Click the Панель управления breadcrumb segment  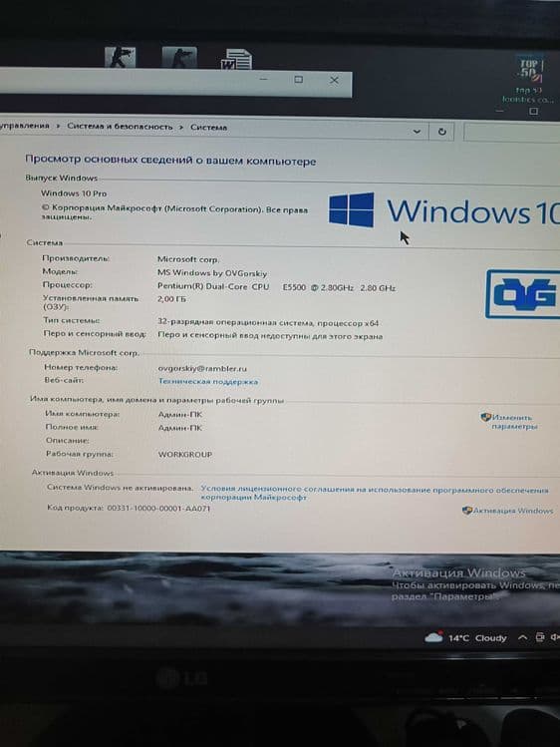24,126
